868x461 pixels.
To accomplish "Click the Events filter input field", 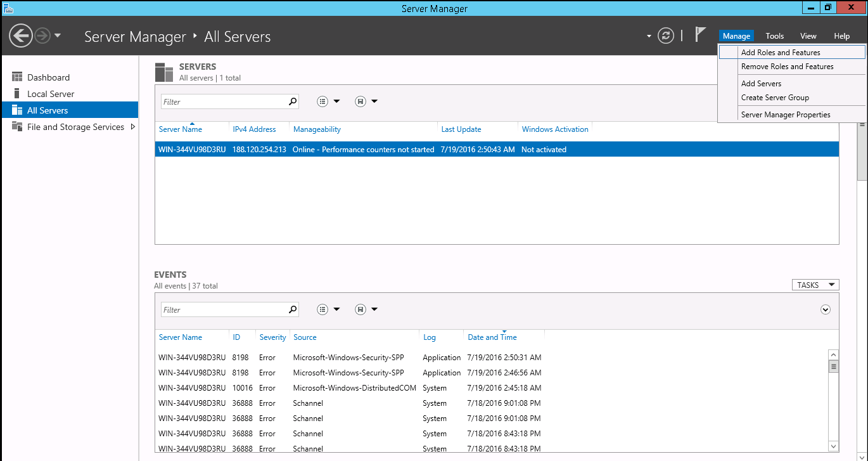I will (224, 309).
